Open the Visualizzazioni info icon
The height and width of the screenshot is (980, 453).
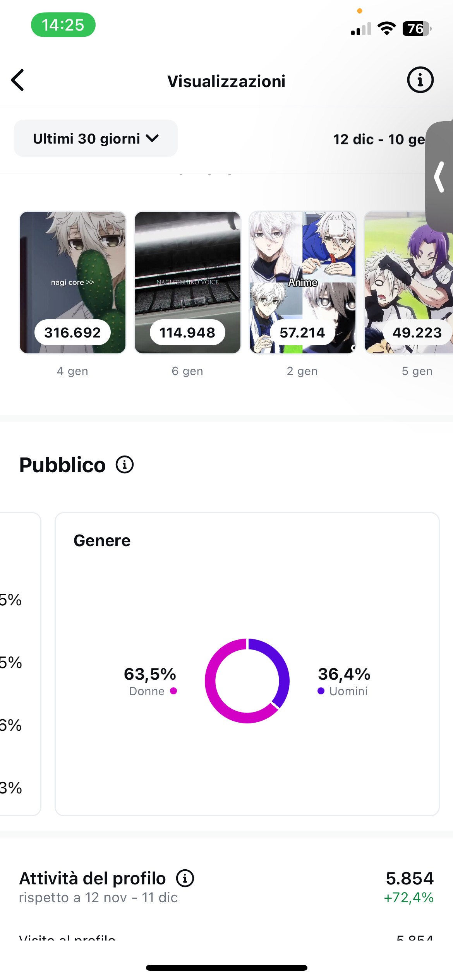(420, 80)
